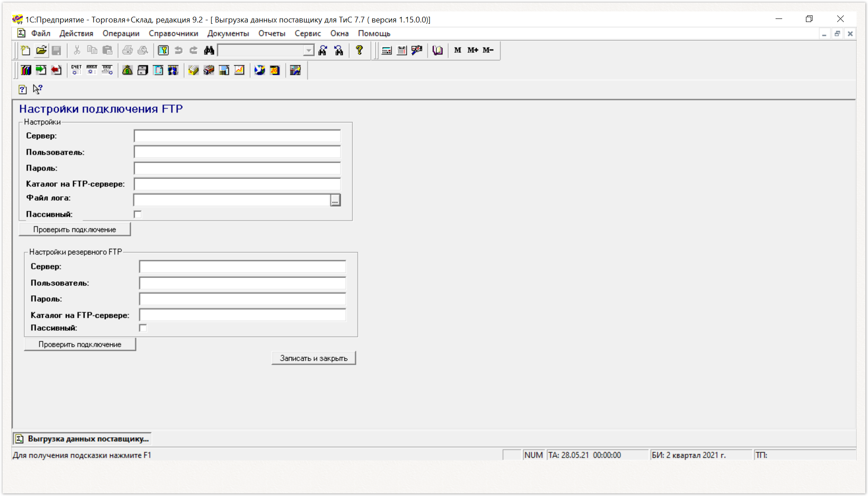The height and width of the screenshot is (496, 868).
Task: Click the chart report icon
Action: point(239,70)
